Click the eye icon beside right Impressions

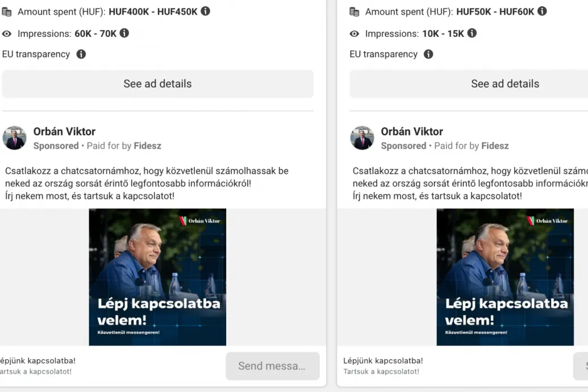pyautogui.click(x=355, y=34)
